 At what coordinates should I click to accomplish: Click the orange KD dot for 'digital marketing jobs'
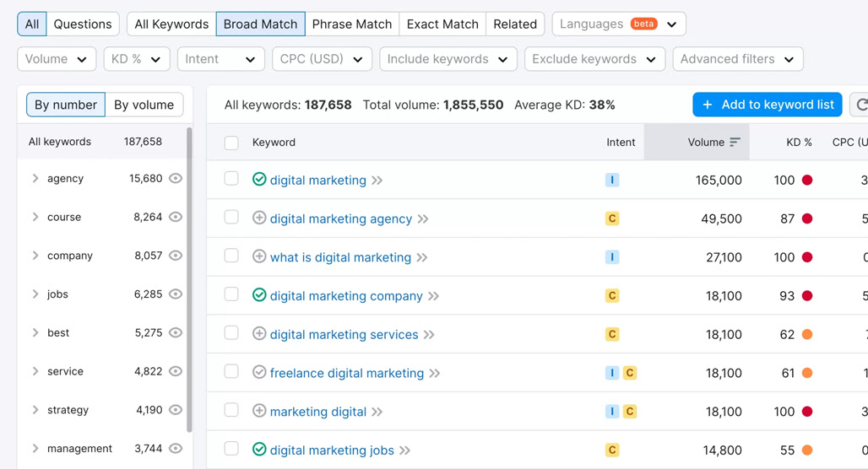[x=807, y=450]
